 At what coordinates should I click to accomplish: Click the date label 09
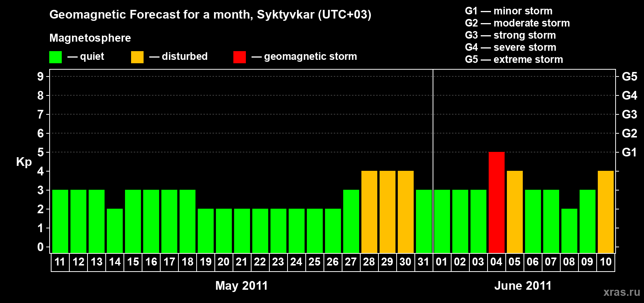click(588, 262)
